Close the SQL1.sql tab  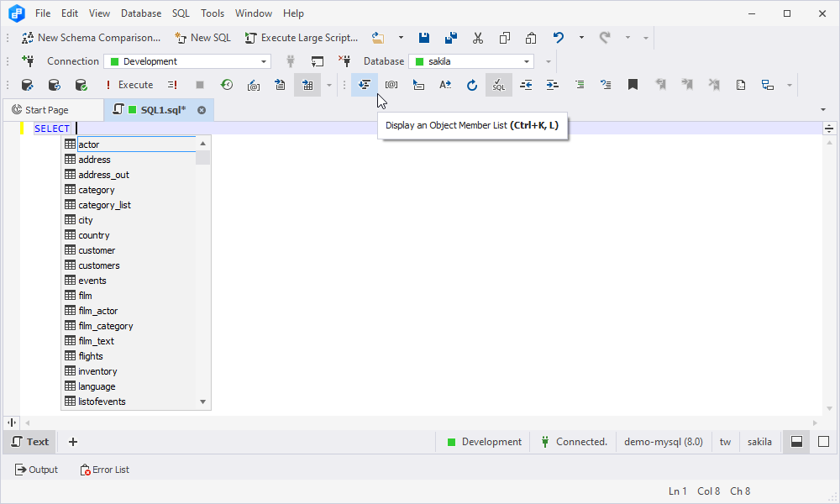202,110
